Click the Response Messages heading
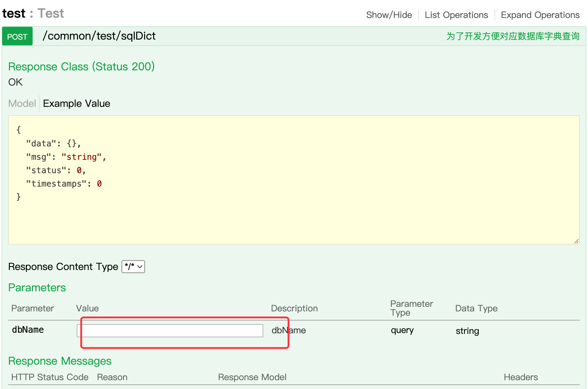This screenshot has height=389, width=588. tap(60, 361)
